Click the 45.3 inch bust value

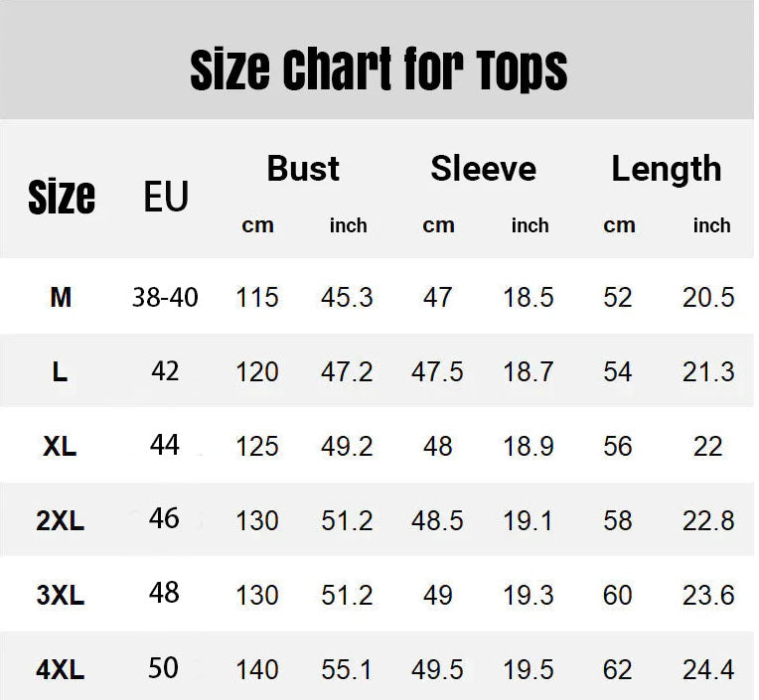pyautogui.click(x=347, y=297)
